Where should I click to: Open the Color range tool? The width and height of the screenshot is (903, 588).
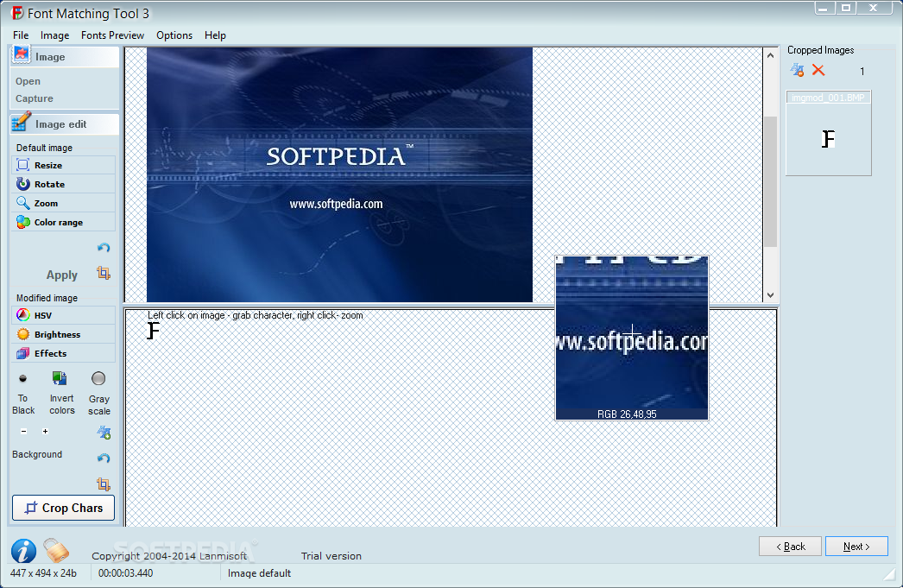pos(63,222)
